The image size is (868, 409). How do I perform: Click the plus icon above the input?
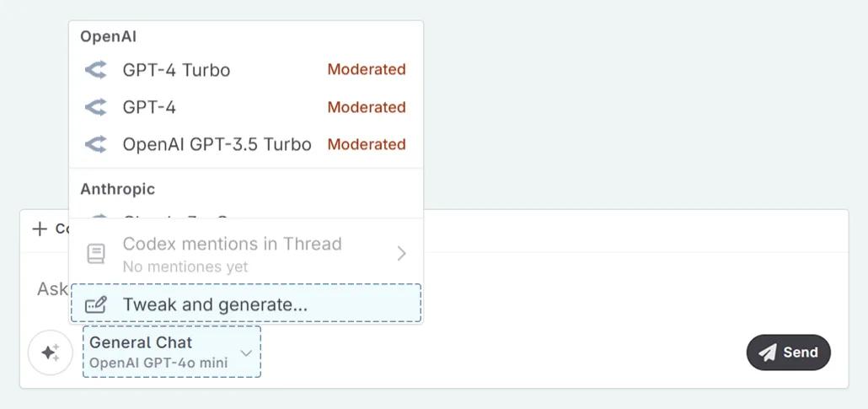pos(40,229)
